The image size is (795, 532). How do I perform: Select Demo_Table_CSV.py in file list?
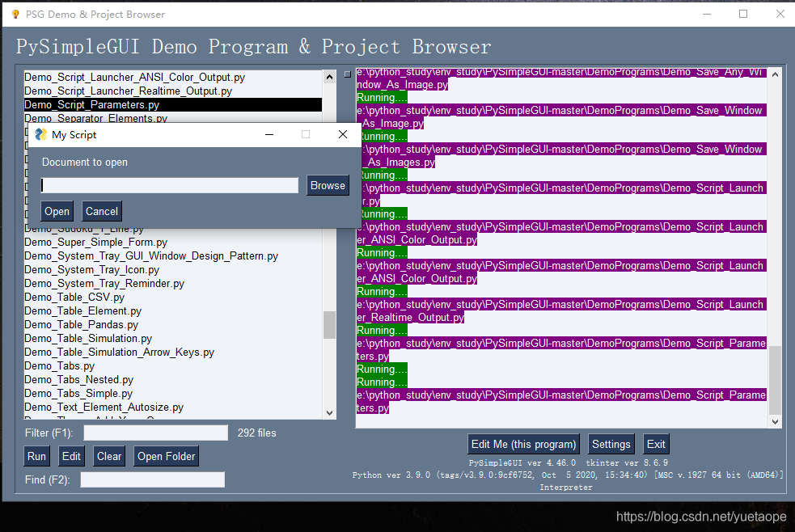173,297
